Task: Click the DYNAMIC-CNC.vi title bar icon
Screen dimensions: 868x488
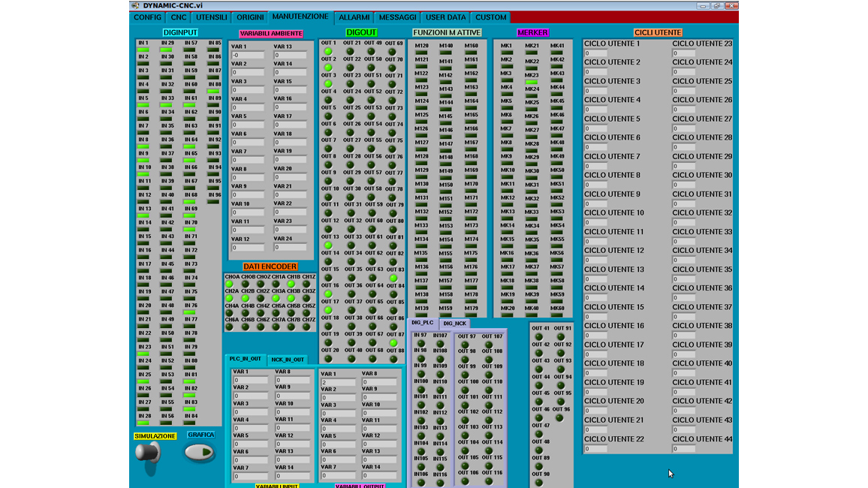Action: coord(136,5)
